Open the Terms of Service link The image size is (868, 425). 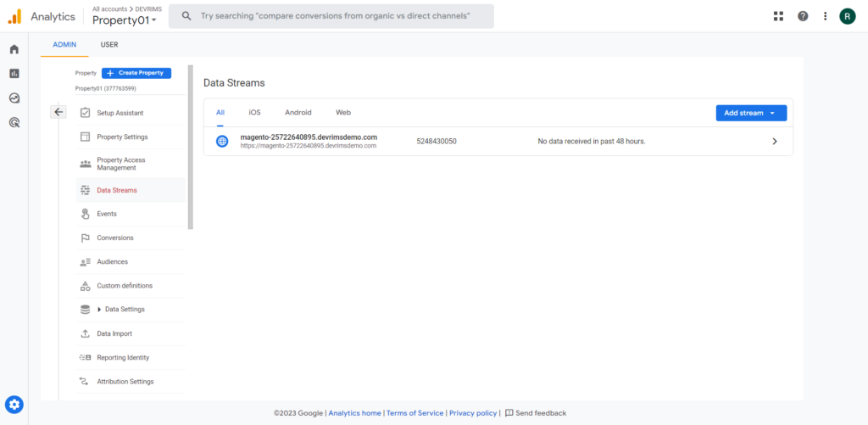click(415, 413)
